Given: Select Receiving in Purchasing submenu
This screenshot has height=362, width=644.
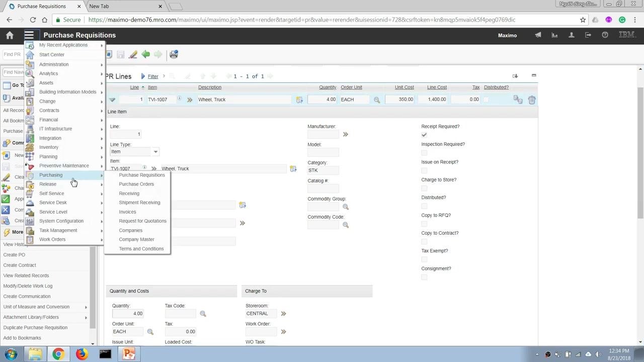Looking at the screenshot, I should point(129,194).
